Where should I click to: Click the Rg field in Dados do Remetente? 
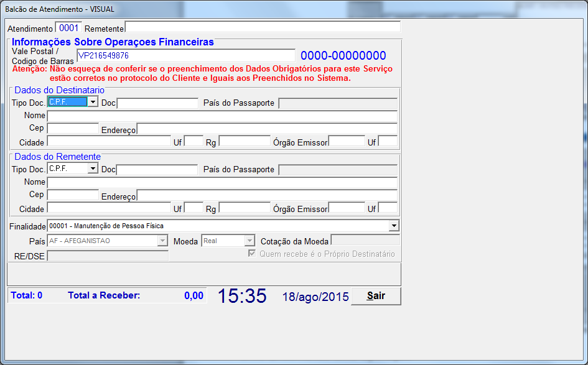point(245,207)
